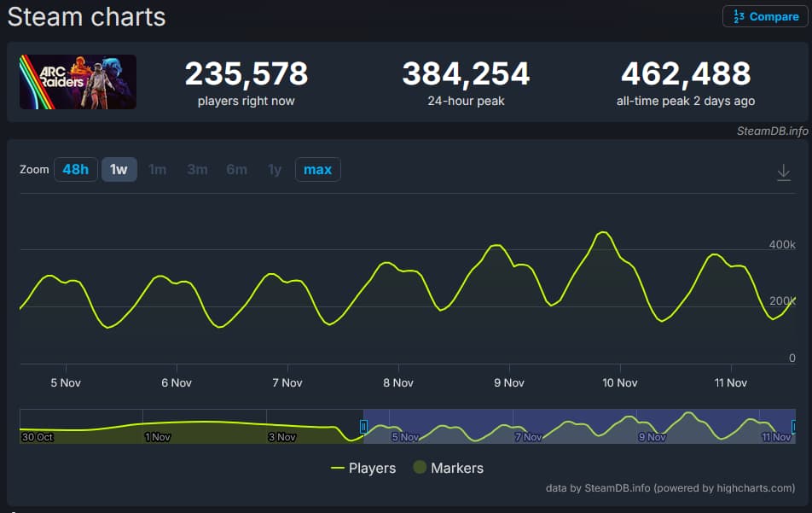Select the 1w zoom range
The width and height of the screenshot is (812, 513).
[119, 169]
